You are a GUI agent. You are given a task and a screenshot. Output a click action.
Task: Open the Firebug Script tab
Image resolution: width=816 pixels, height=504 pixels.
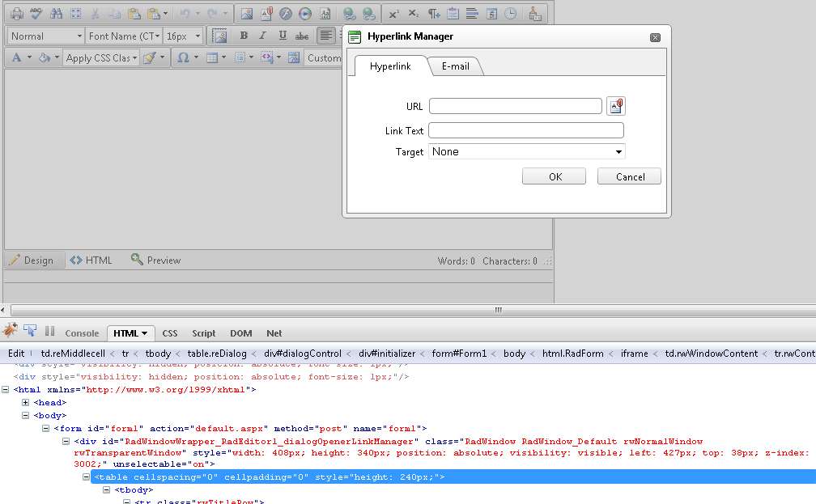coord(203,333)
